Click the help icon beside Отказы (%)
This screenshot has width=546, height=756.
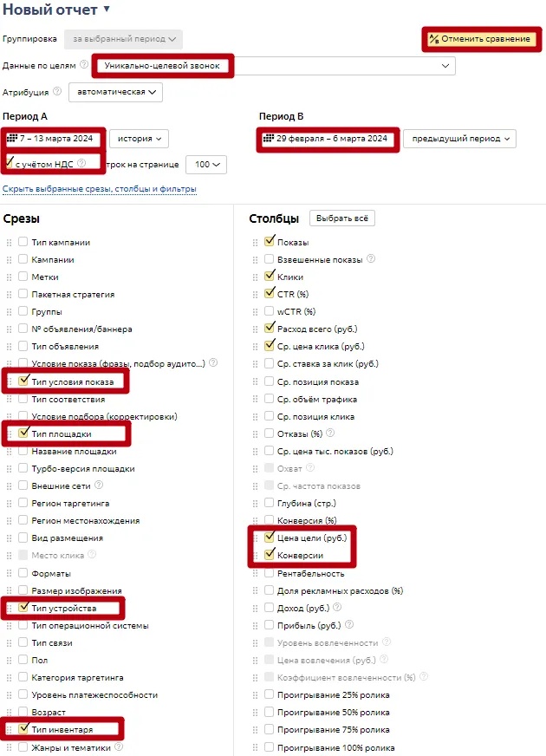click(329, 433)
